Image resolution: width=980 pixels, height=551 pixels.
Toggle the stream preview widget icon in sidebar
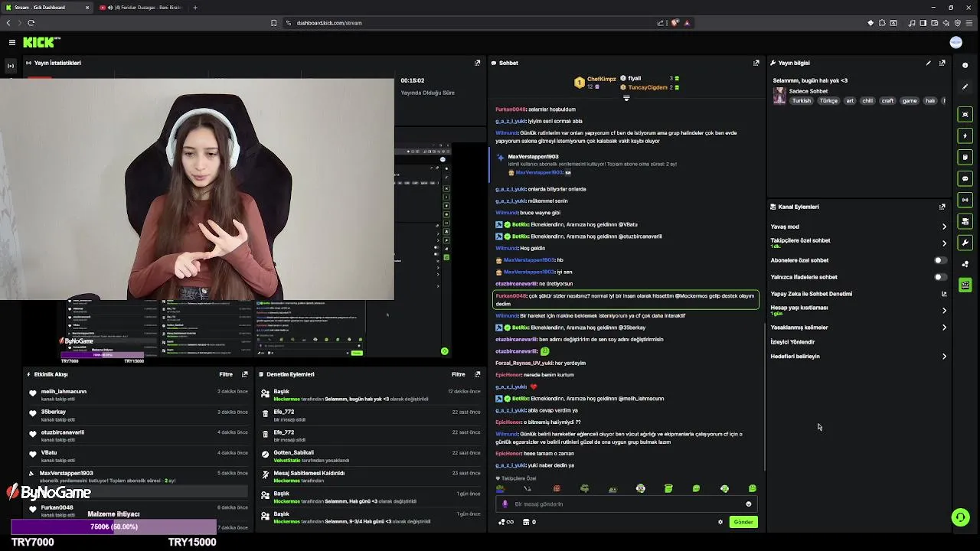pos(965,114)
